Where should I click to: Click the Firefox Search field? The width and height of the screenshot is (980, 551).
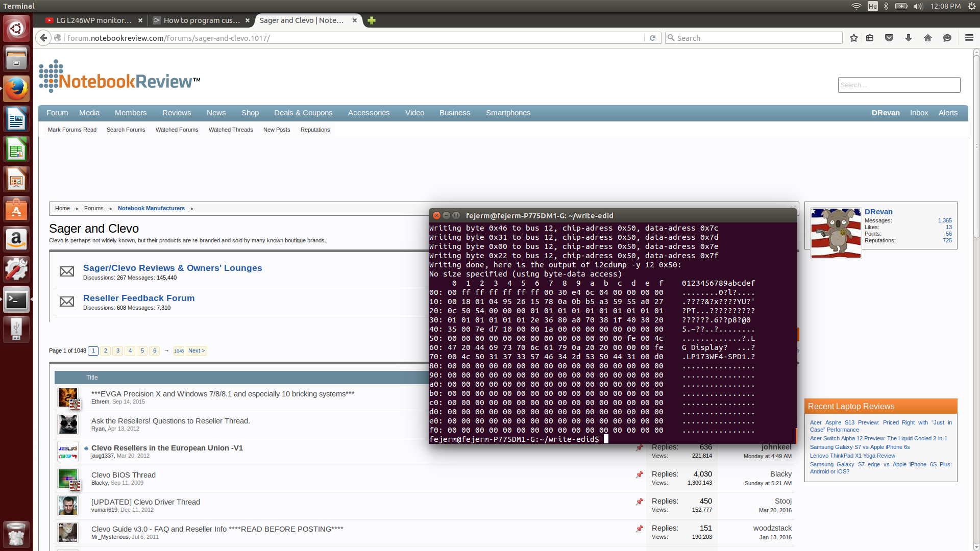coord(754,38)
